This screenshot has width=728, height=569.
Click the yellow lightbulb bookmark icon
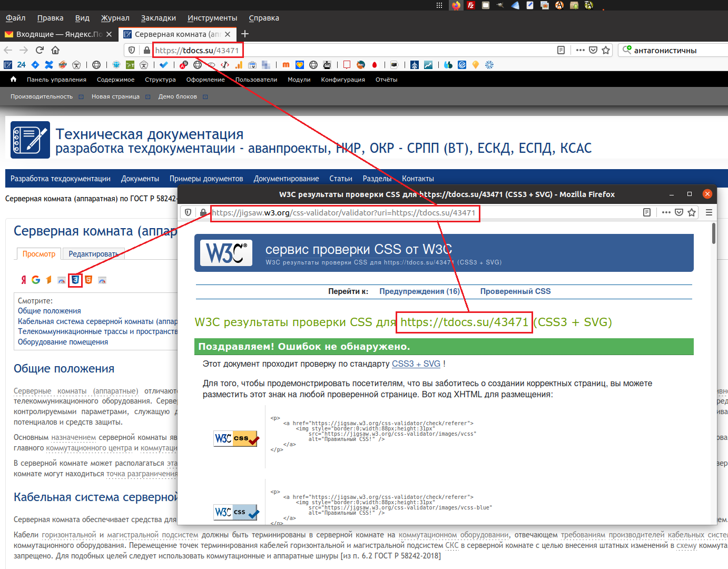click(476, 65)
